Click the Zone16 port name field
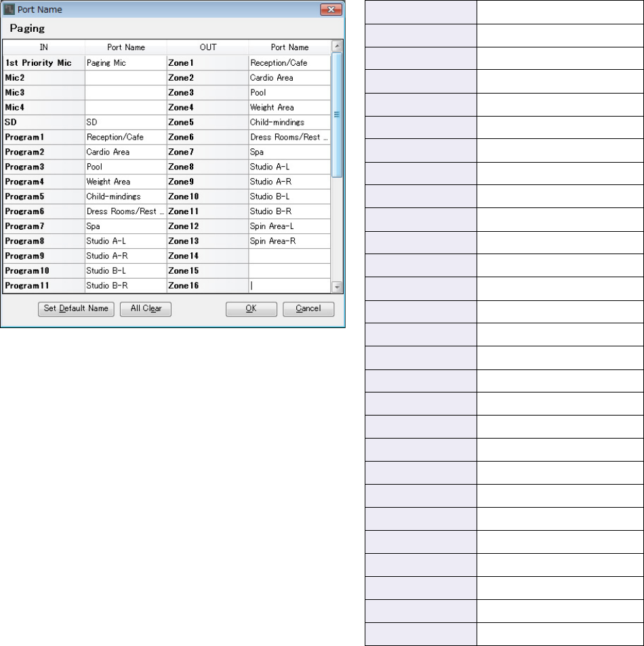The image size is (644, 646). click(289, 285)
